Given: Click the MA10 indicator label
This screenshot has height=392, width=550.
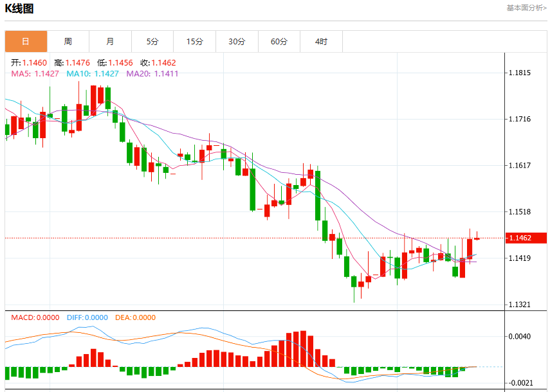Looking at the screenshot, I should coord(93,73).
